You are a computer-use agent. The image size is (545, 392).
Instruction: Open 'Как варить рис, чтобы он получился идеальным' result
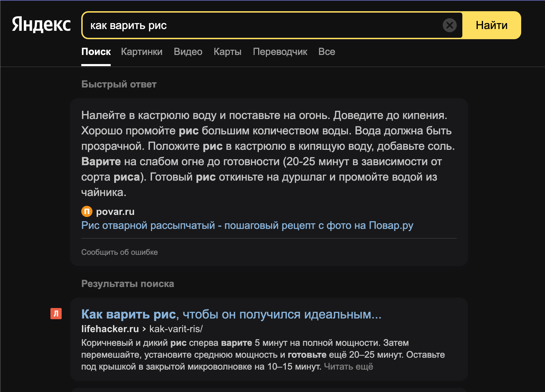coord(231,314)
